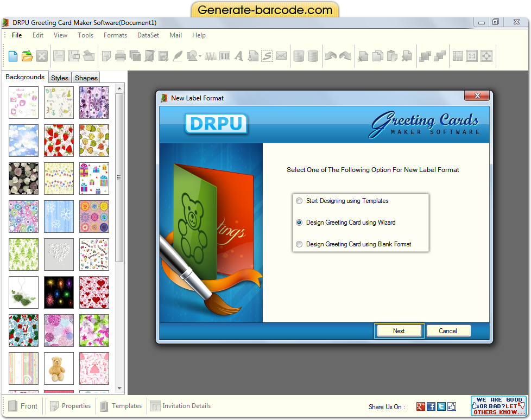531x420 pixels.
Task: Click the 1:1 actual size icon
Action: tap(472, 56)
